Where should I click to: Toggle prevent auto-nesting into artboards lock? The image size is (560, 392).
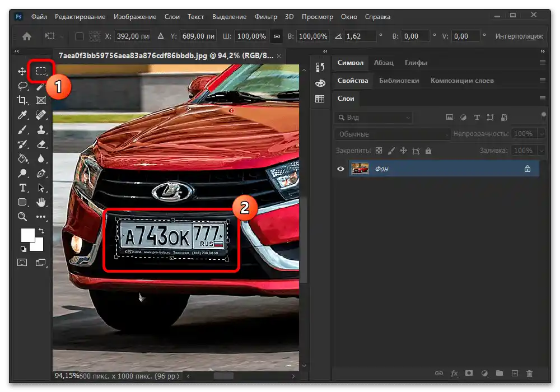[416, 151]
